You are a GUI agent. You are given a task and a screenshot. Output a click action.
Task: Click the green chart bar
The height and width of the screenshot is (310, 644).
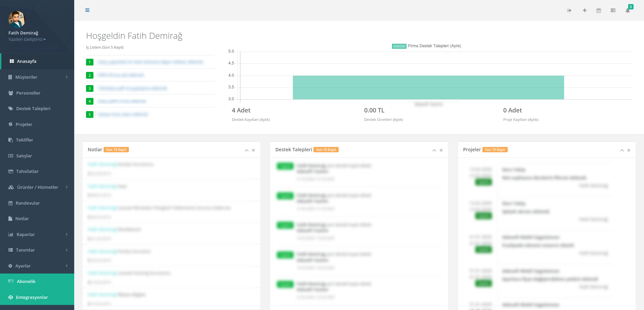coord(428,87)
